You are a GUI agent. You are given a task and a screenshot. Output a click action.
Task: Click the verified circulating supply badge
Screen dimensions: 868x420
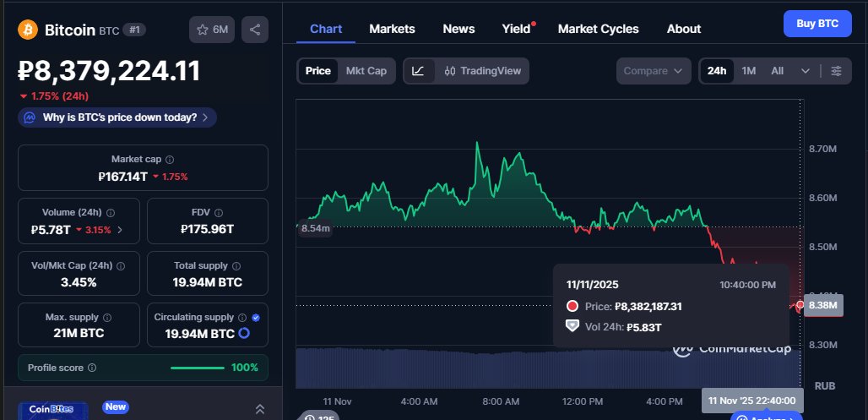pyautogui.click(x=256, y=318)
